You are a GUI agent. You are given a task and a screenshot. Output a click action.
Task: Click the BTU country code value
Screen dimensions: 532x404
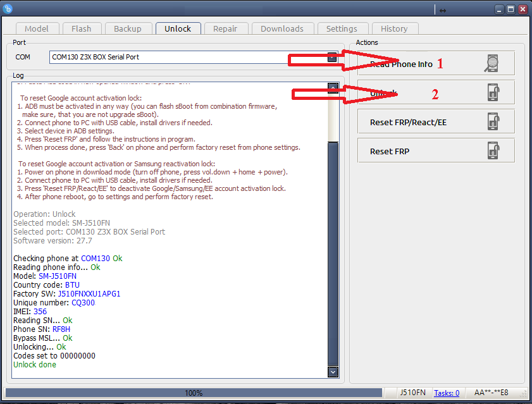(72, 285)
